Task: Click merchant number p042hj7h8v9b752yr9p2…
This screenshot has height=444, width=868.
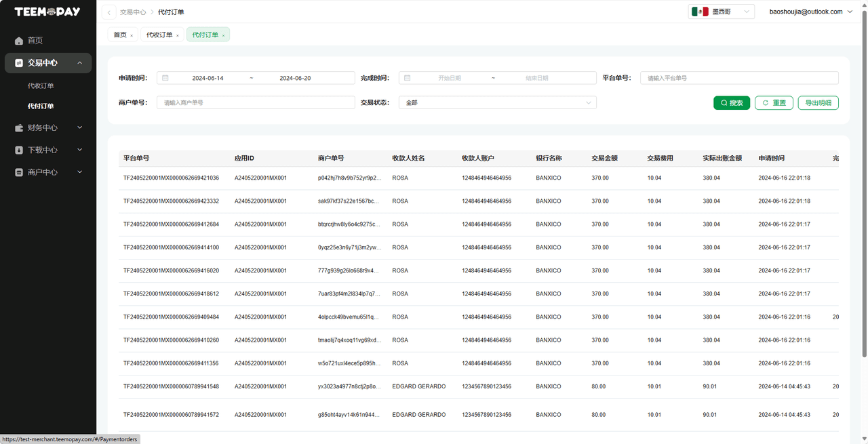Action: point(349,178)
